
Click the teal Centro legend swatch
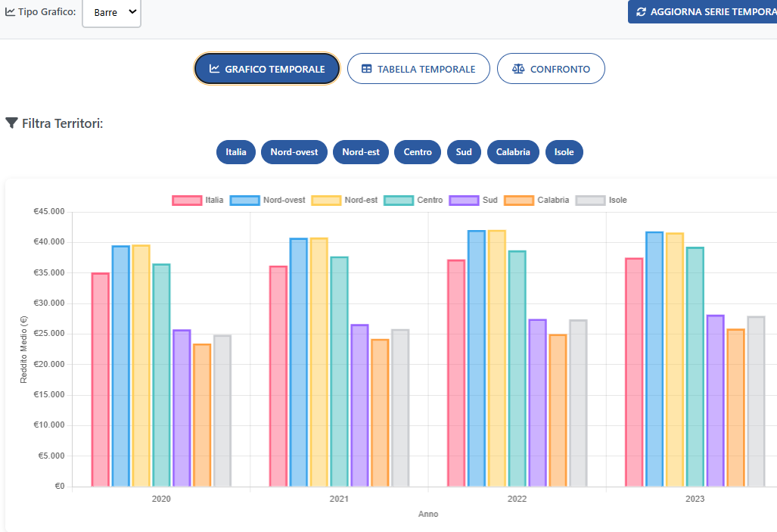(399, 201)
